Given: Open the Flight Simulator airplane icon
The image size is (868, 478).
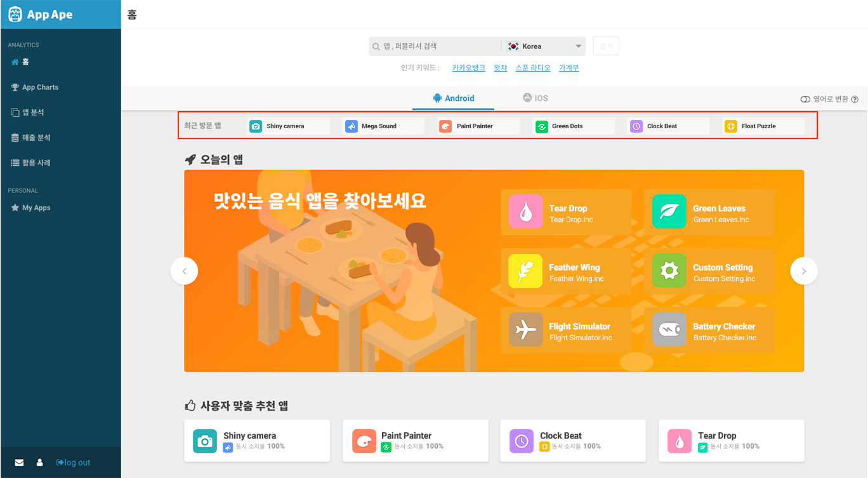Looking at the screenshot, I should pos(525,329).
